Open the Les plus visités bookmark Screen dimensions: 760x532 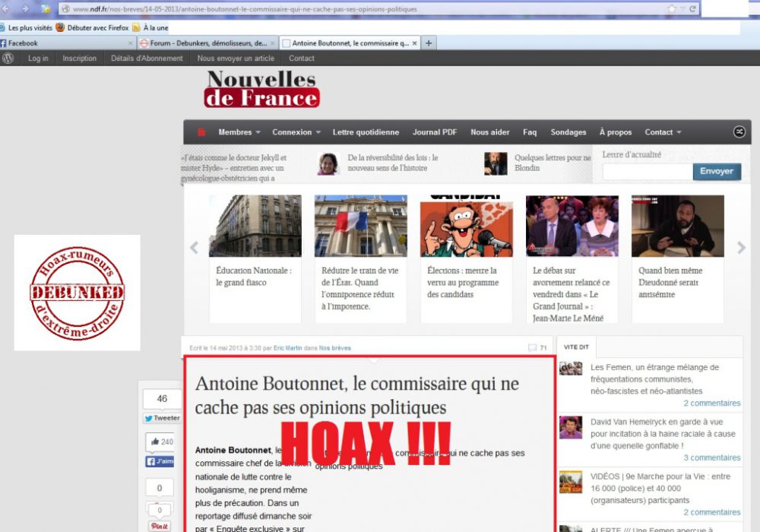(26, 27)
